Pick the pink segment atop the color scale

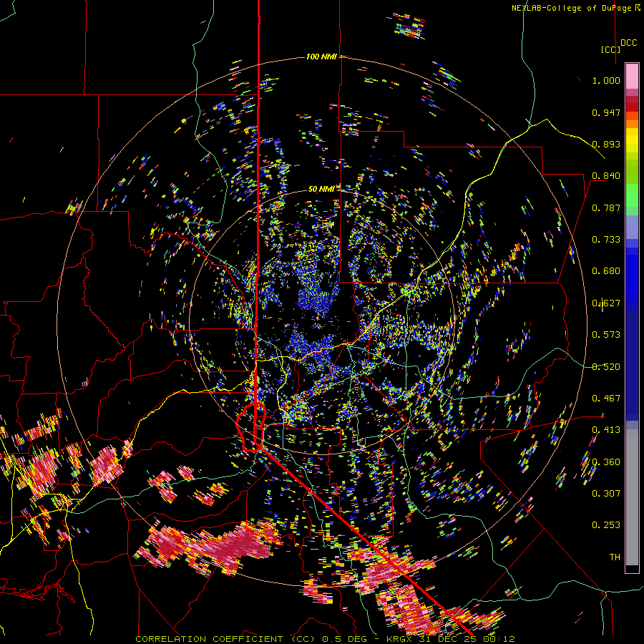tap(632, 77)
